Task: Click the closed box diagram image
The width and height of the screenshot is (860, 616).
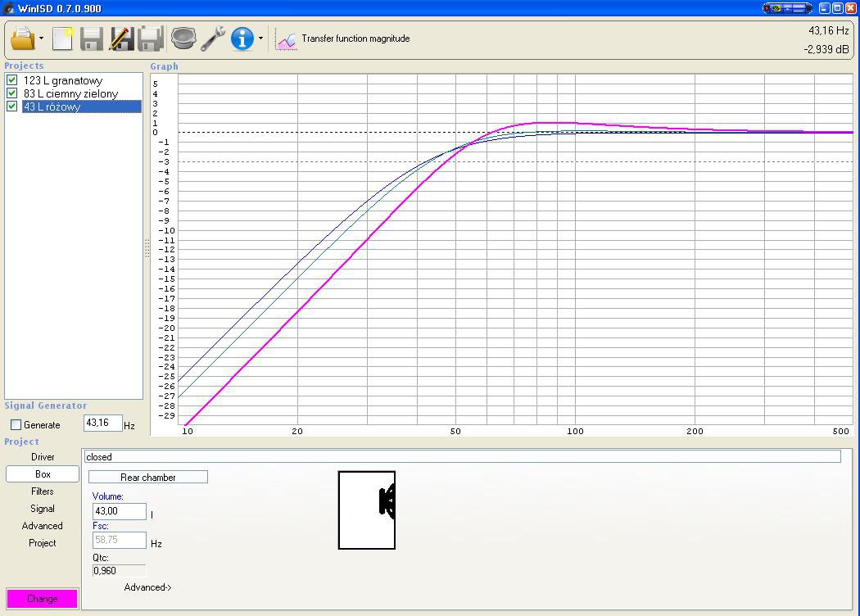Action: click(x=367, y=510)
